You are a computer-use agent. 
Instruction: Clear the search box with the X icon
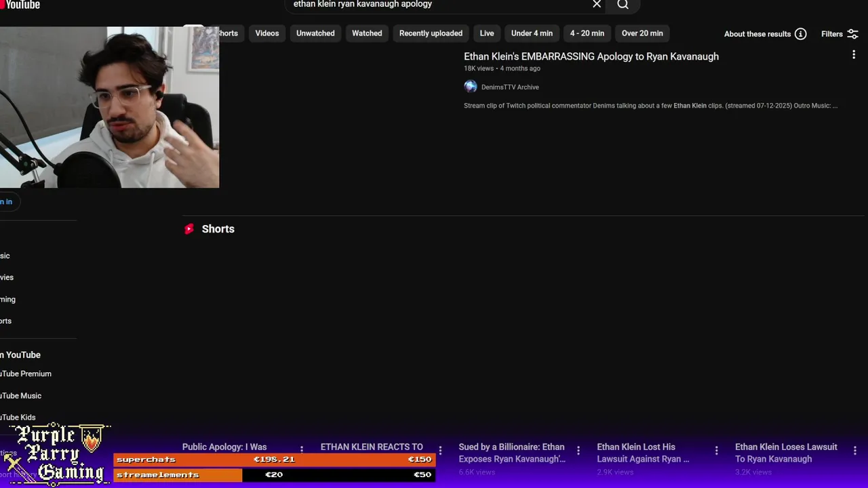[597, 4]
